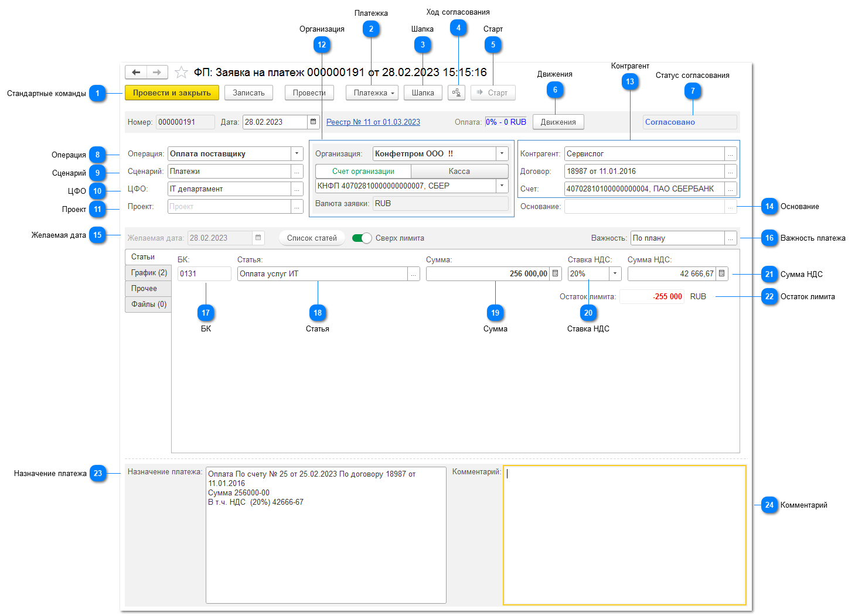The width and height of the screenshot is (855, 616).
Task: Click the Статья field Оплата услуг ИТ
Action: (323, 273)
